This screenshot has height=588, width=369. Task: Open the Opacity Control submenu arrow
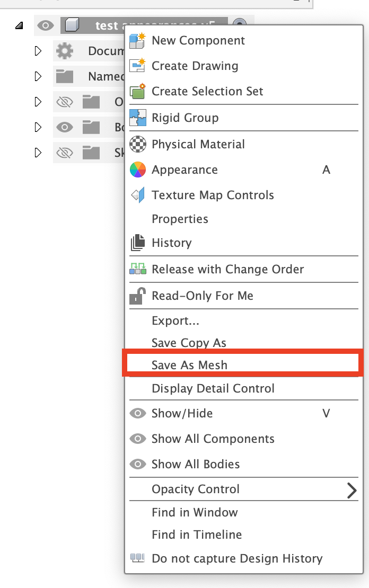click(x=352, y=490)
